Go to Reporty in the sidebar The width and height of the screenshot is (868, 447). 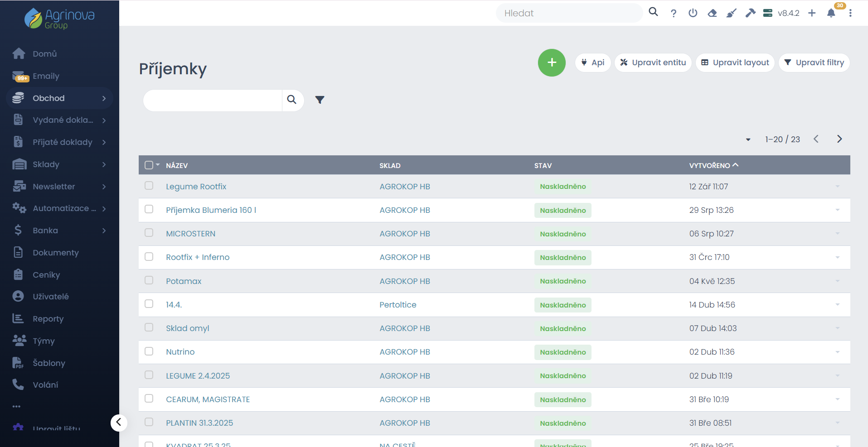(x=48, y=319)
